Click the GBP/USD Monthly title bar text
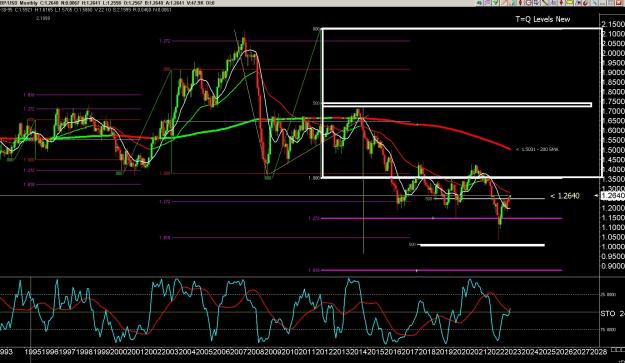Viewport: 625px width, 363px height. click(x=18, y=3)
